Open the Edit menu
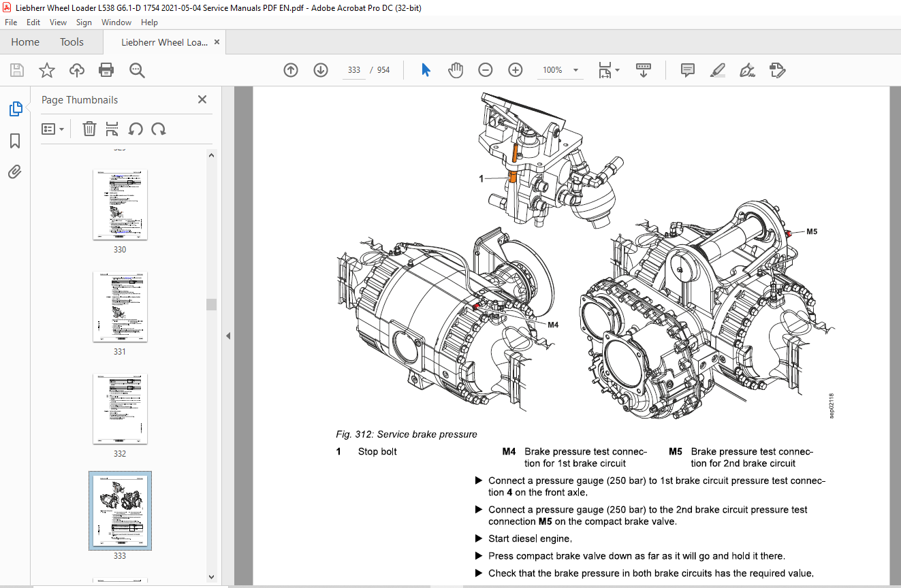Screen dimensions: 901x588 33,22
